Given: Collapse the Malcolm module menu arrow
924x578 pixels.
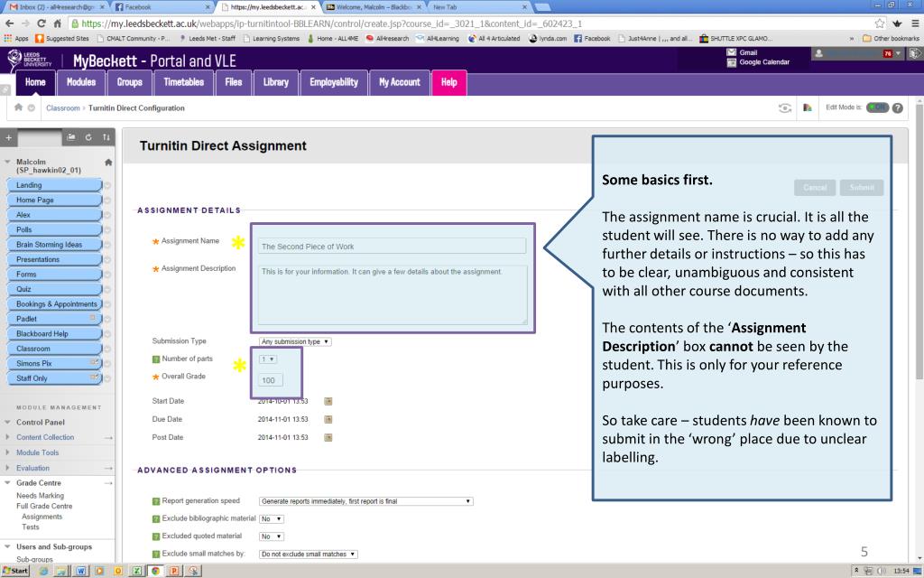Looking at the screenshot, I should (7, 162).
